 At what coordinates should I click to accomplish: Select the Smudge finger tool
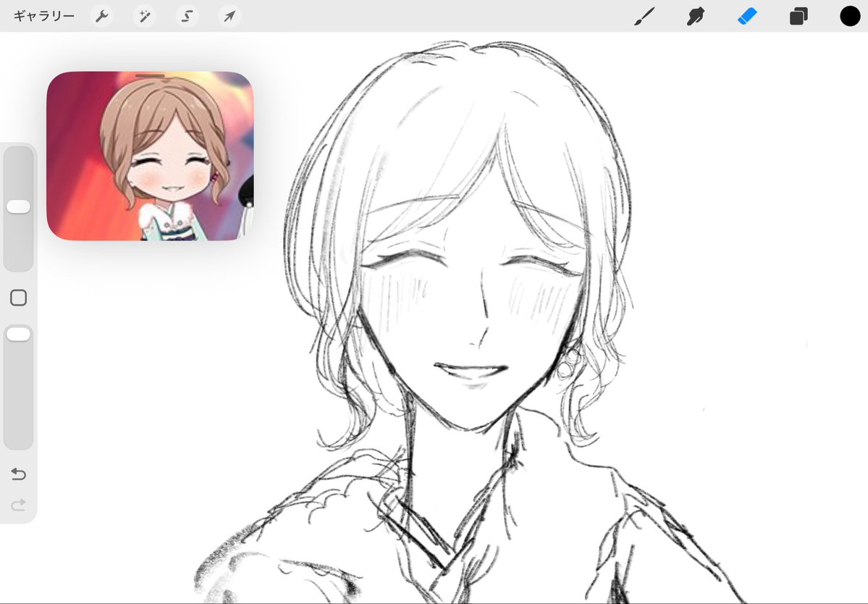coord(696,16)
